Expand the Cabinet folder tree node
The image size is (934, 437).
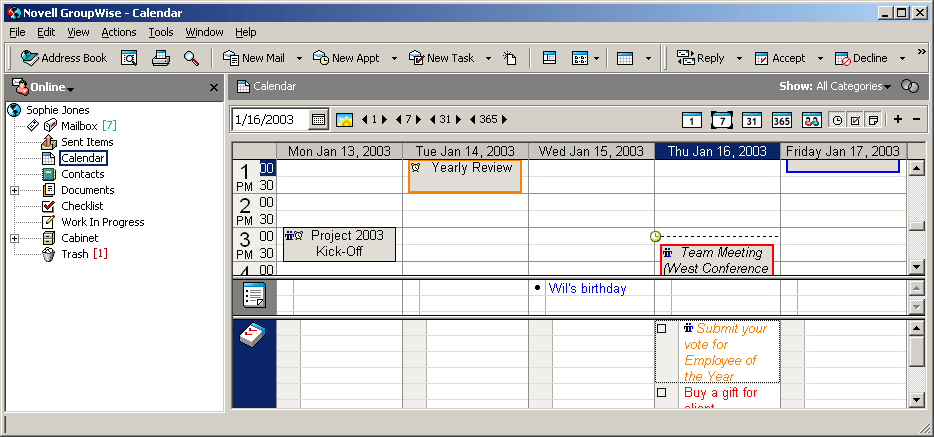(14, 238)
